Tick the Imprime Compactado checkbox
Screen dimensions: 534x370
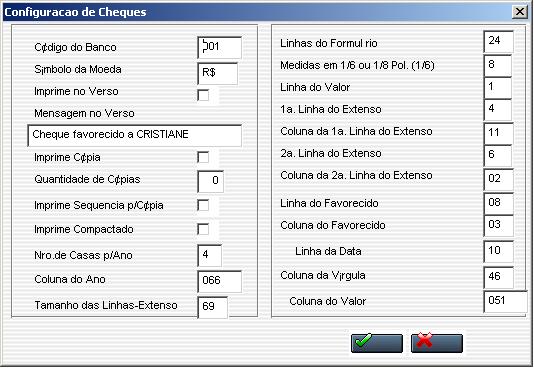203,229
